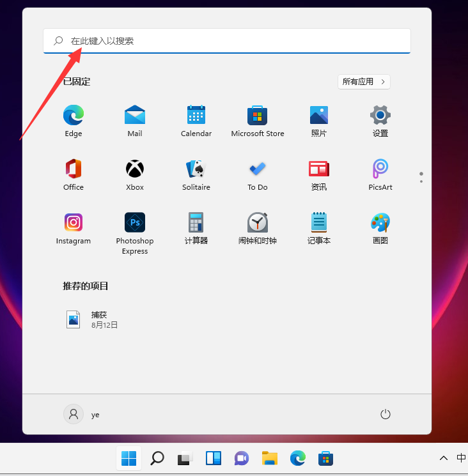Open user account ye menu
The image size is (468, 476).
pyautogui.click(x=82, y=414)
